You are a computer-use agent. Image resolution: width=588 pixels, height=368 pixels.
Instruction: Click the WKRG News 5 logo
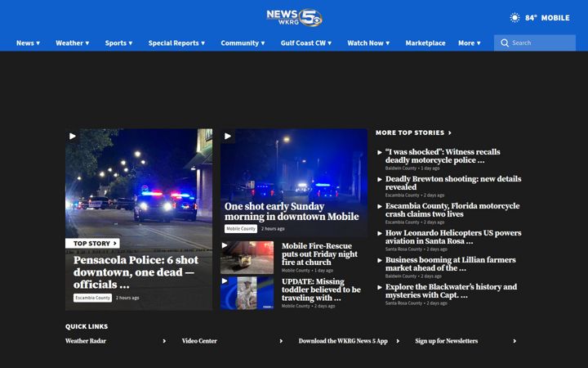tap(294, 17)
